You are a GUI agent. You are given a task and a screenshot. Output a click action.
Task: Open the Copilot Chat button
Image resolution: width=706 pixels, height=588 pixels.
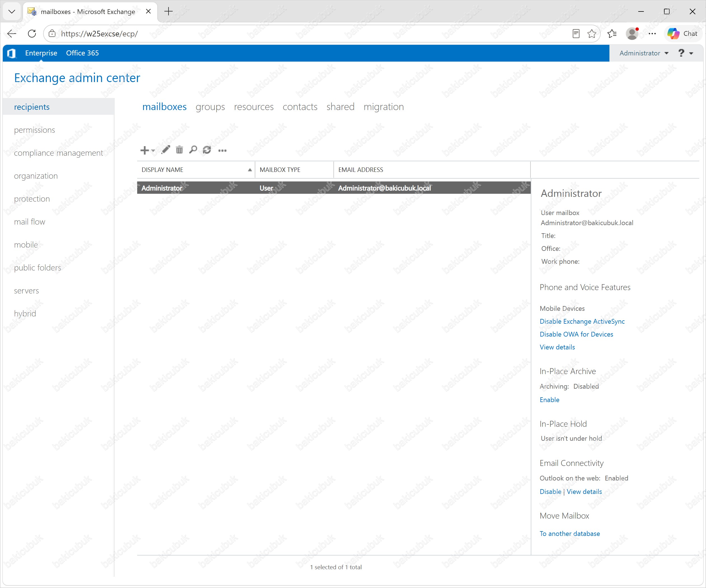point(683,34)
